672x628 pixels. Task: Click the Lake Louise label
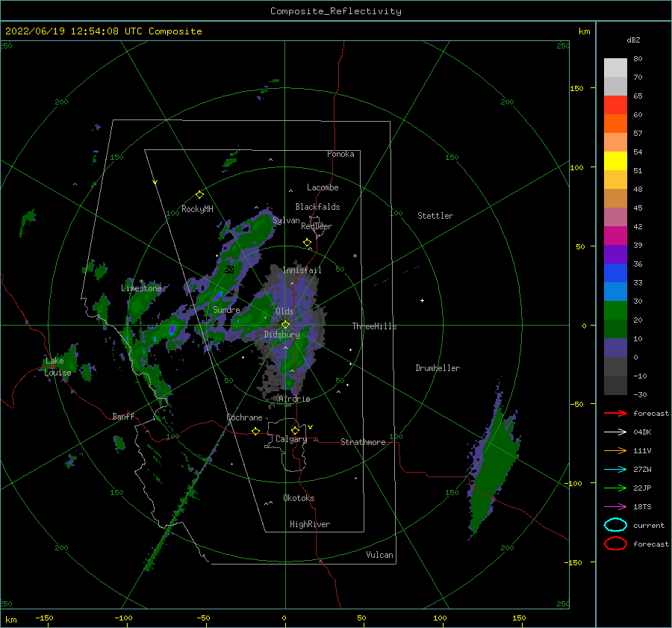57,367
